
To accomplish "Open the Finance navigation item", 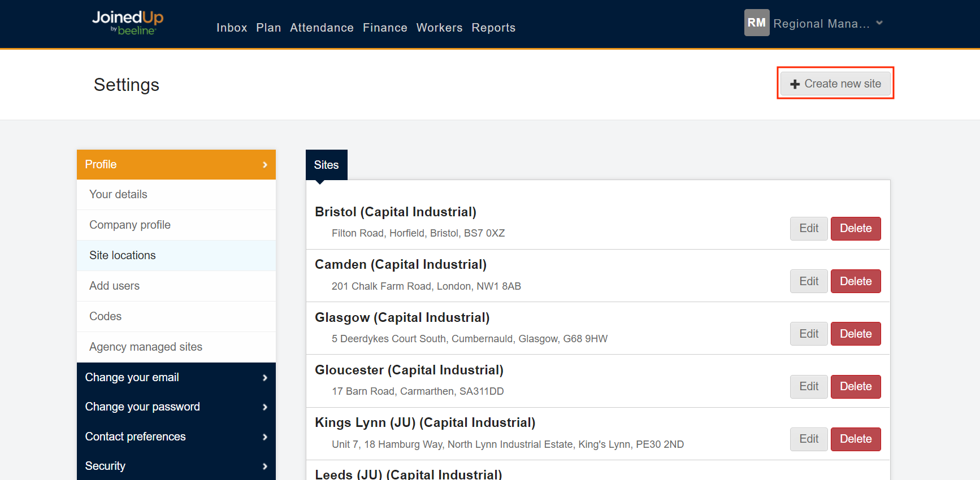I will [385, 28].
